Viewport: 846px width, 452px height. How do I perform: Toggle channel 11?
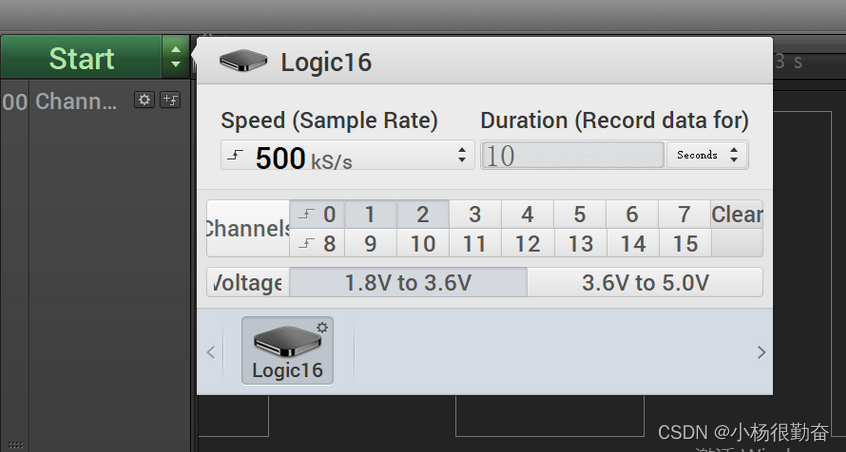click(x=475, y=243)
